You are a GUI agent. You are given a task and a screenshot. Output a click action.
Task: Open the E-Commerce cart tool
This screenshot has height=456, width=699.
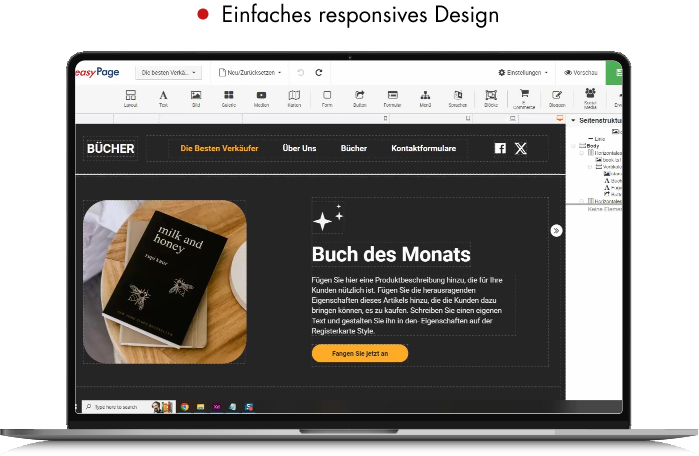[x=524, y=99]
